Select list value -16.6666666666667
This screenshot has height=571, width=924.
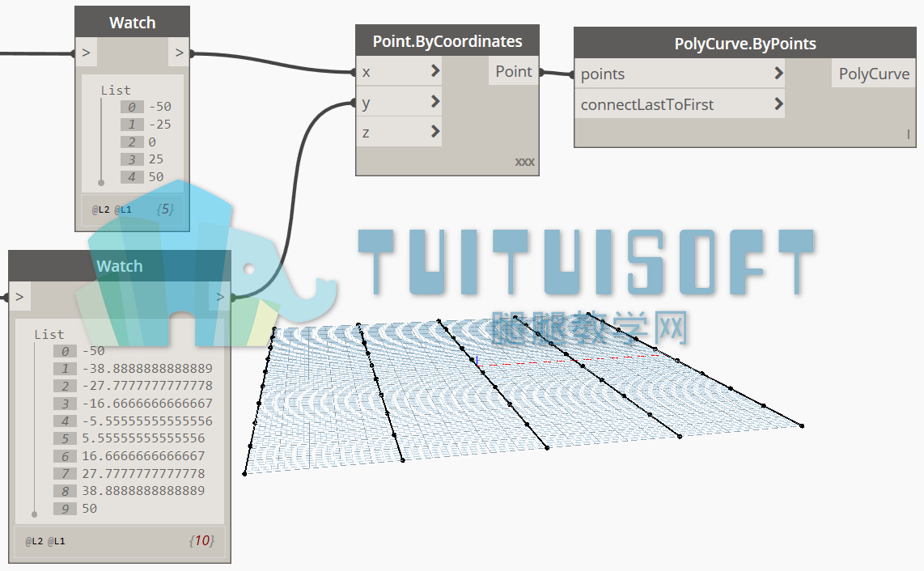point(147,404)
